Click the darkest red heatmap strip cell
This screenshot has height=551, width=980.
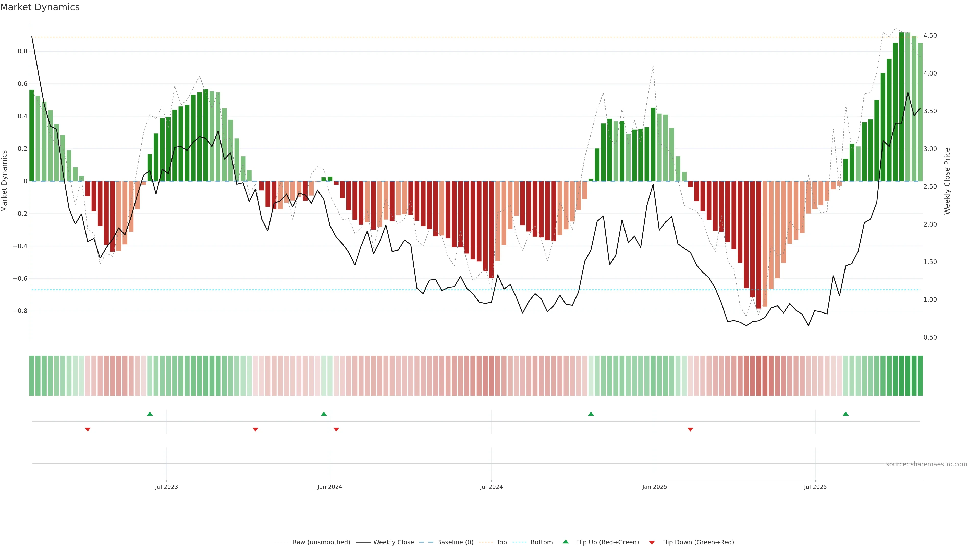(x=758, y=375)
